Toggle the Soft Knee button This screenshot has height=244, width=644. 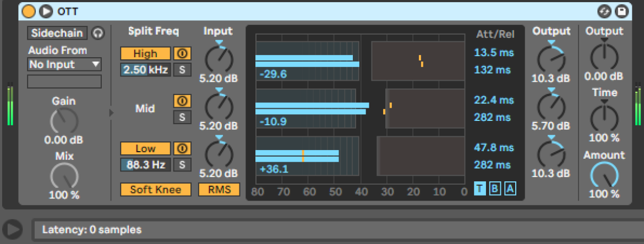[x=156, y=190]
